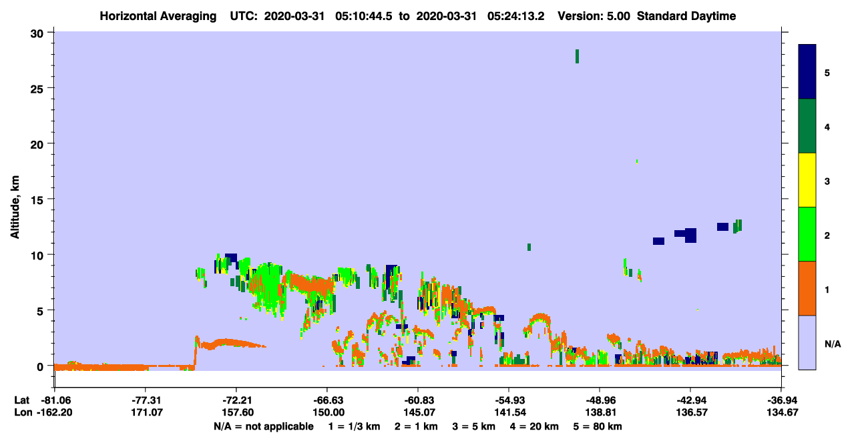Click the 'Lat' axis row label
868x445 pixels.
click(x=21, y=400)
